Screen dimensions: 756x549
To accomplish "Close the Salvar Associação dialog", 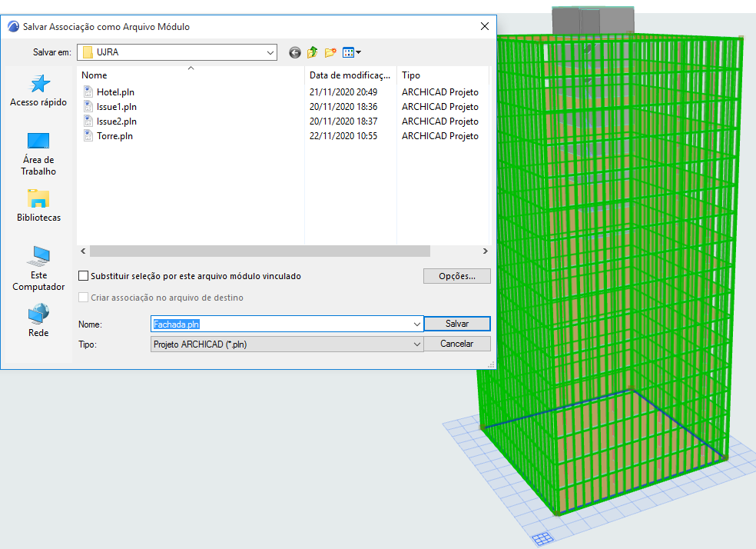I will (485, 27).
